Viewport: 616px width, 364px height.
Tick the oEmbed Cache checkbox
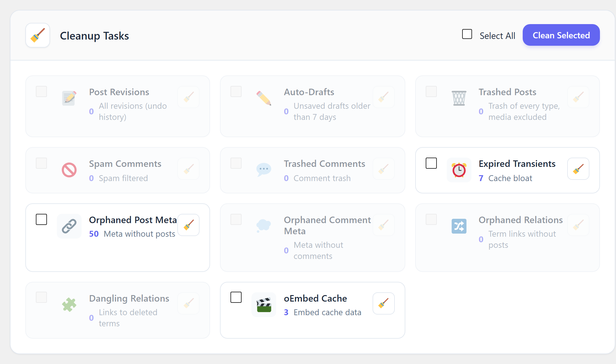point(236,297)
